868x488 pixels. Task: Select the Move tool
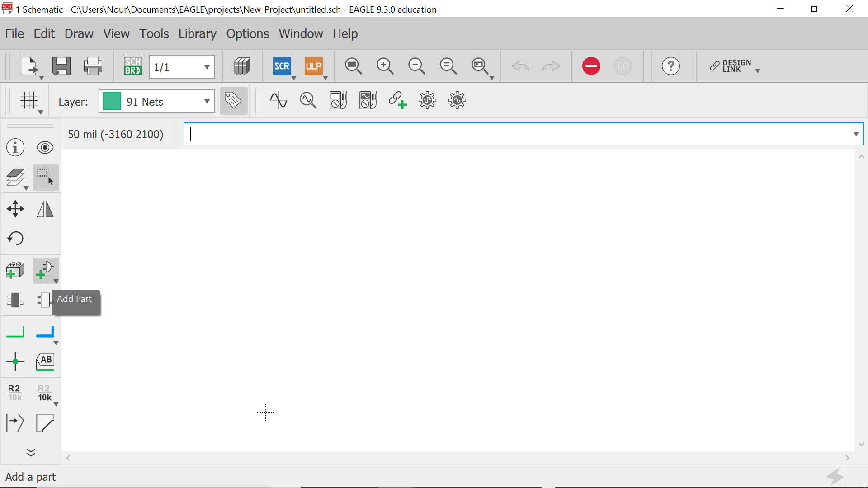[x=15, y=209]
